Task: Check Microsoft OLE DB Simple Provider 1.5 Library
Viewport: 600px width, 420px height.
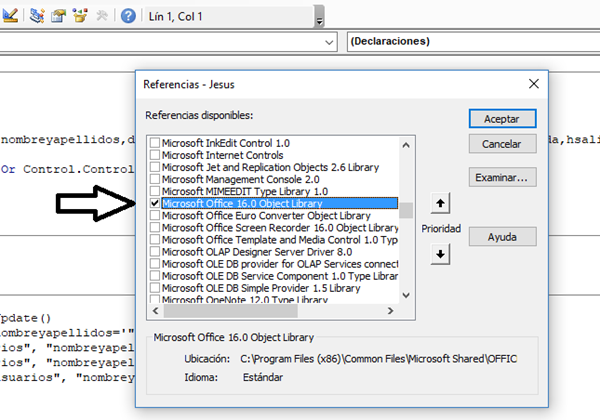Action: click(x=155, y=288)
